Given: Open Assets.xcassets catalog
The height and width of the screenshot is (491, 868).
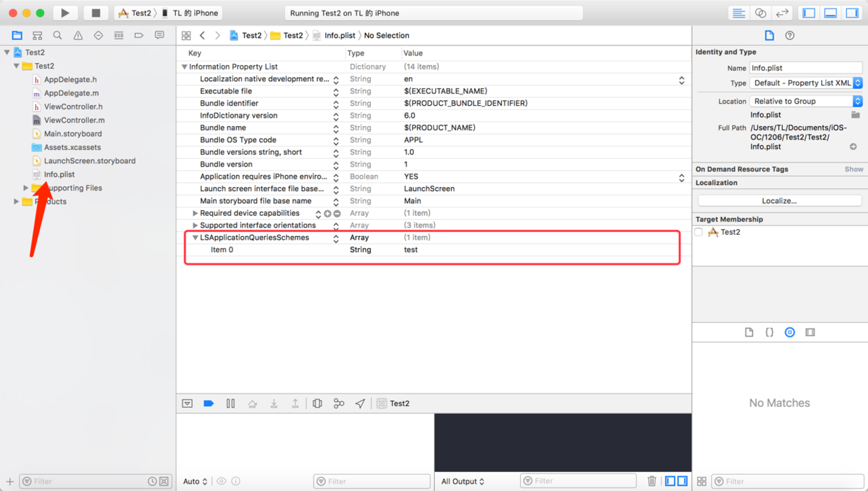Looking at the screenshot, I should click(72, 147).
